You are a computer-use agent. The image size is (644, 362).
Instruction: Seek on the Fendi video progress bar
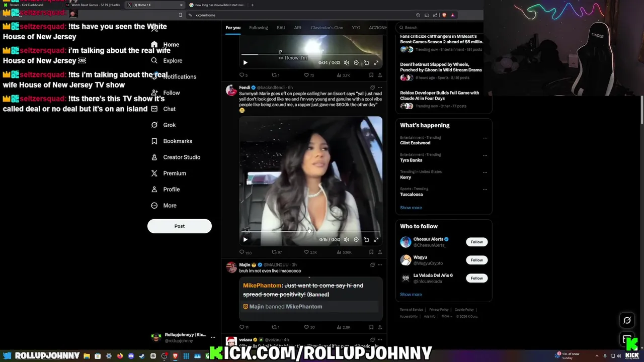(310, 231)
